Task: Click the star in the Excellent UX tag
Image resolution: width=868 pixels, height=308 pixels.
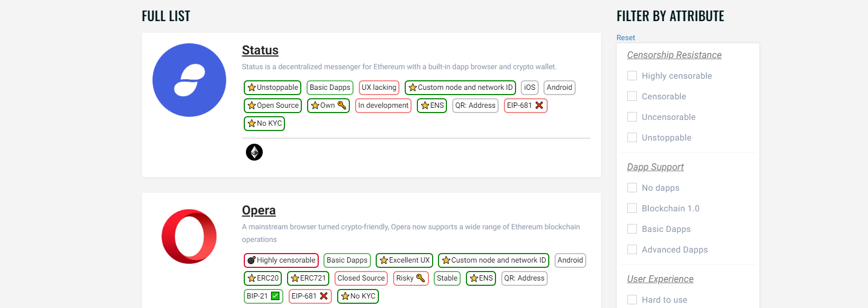Action: (384, 260)
